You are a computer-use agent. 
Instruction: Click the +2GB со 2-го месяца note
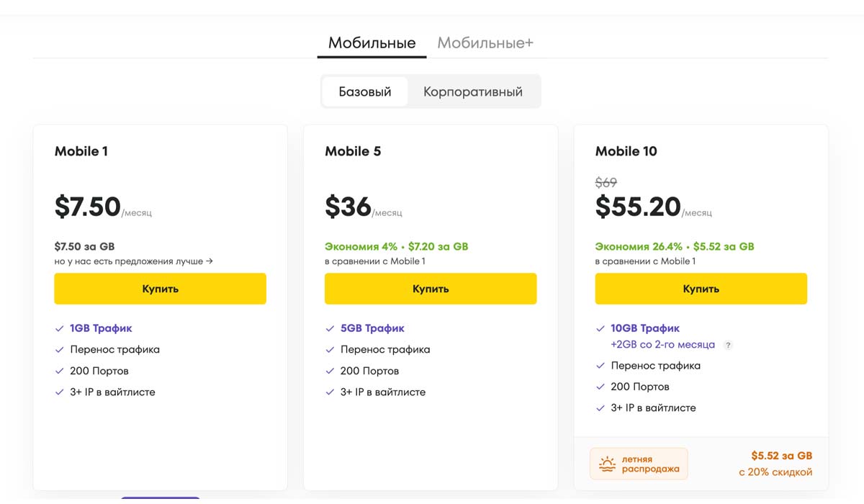coord(662,345)
